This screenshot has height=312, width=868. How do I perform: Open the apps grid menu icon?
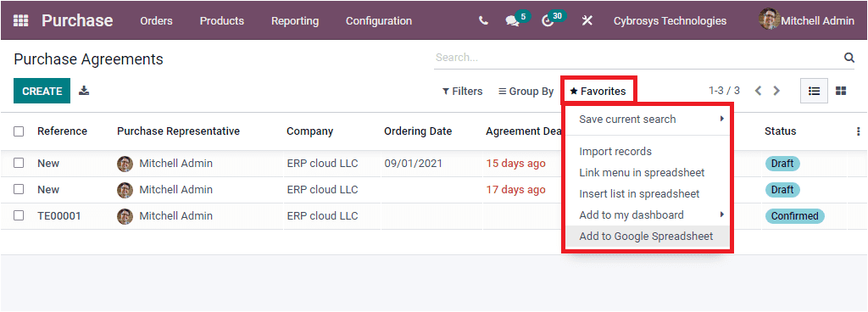click(x=20, y=21)
